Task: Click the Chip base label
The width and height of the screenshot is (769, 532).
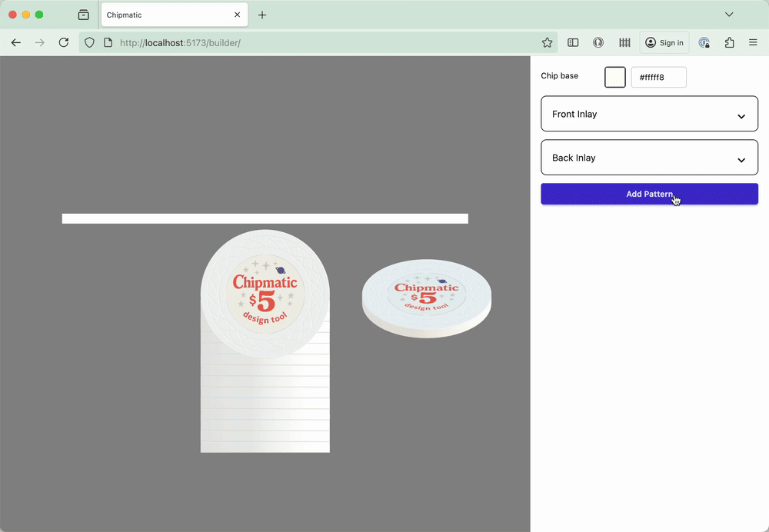Action: [x=560, y=75]
